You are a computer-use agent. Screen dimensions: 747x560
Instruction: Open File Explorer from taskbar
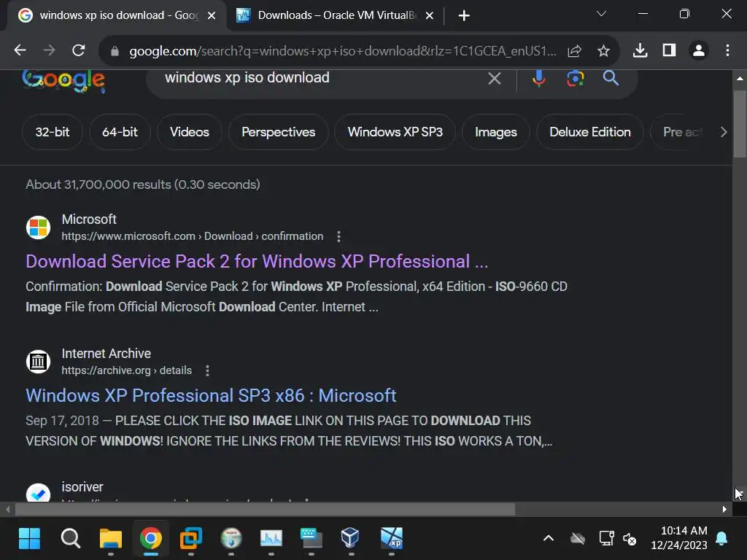(x=111, y=539)
